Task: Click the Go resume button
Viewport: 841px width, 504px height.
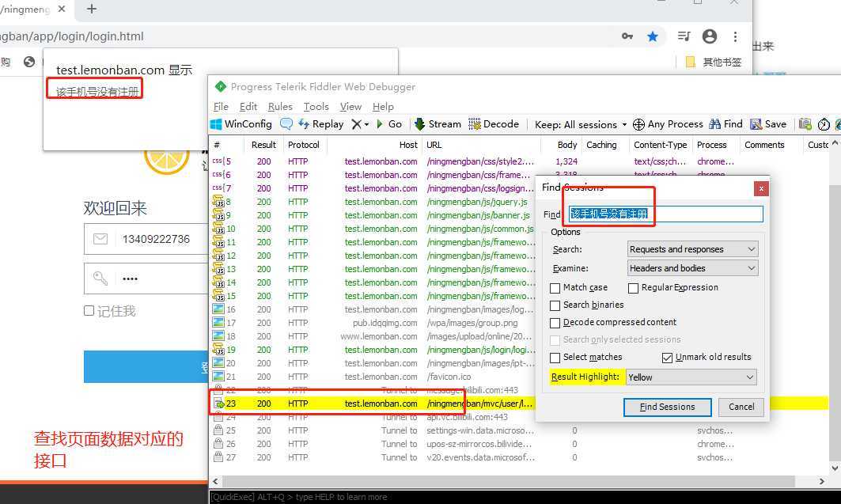Action: (x=389, y=124)
